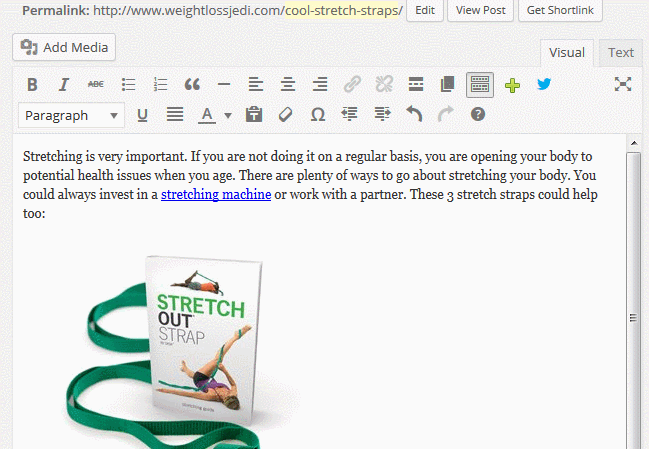Toggle bold formatting
The image size is (649, 449).
32,85
